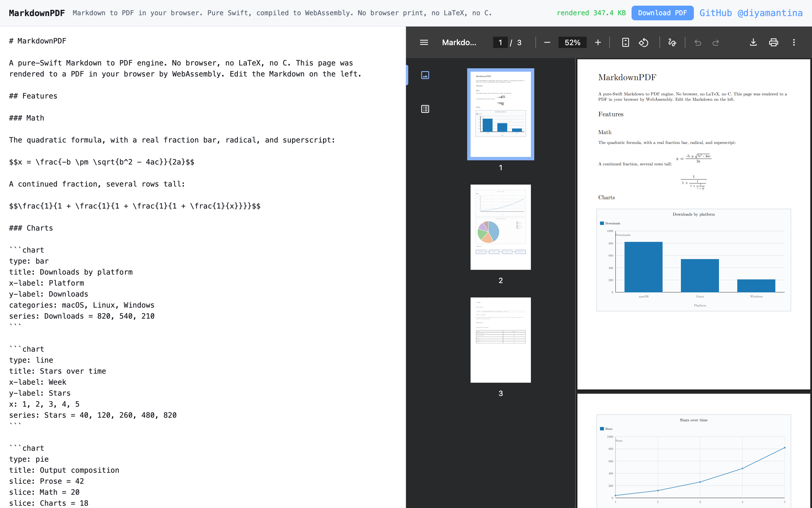Open the PDF viewer more actions menu
The height and width of the screenshot is (508, 812).
coord(794,42)
